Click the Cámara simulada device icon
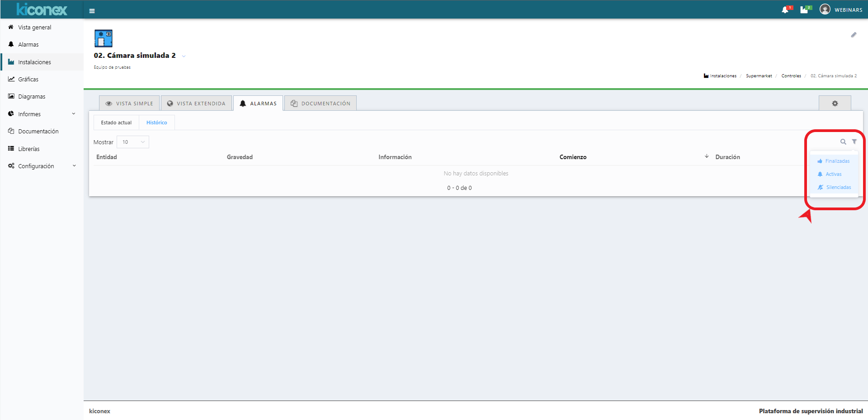Image resolution: width=868 pixels, height=420 pixels. coord(104,38)
